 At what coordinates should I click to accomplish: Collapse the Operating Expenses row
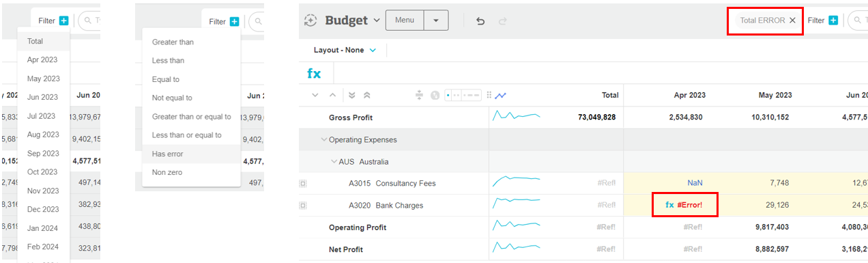click(x=323, y=140)
